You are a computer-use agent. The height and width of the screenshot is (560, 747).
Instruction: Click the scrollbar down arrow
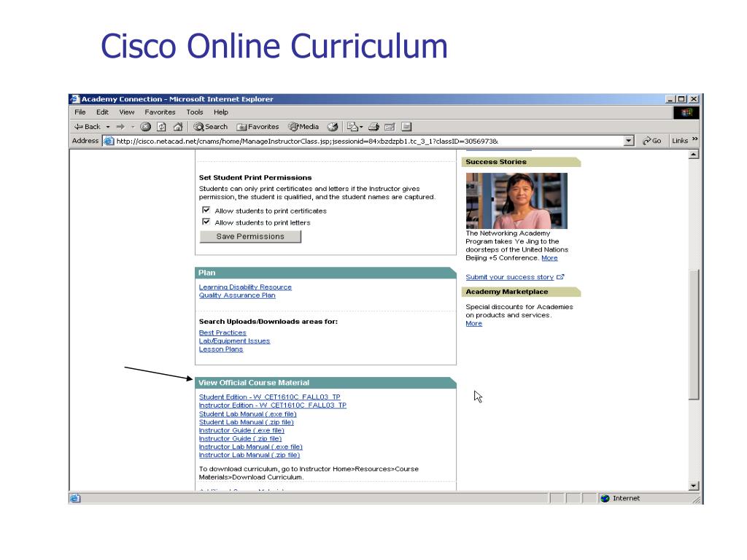click(694, 486)
